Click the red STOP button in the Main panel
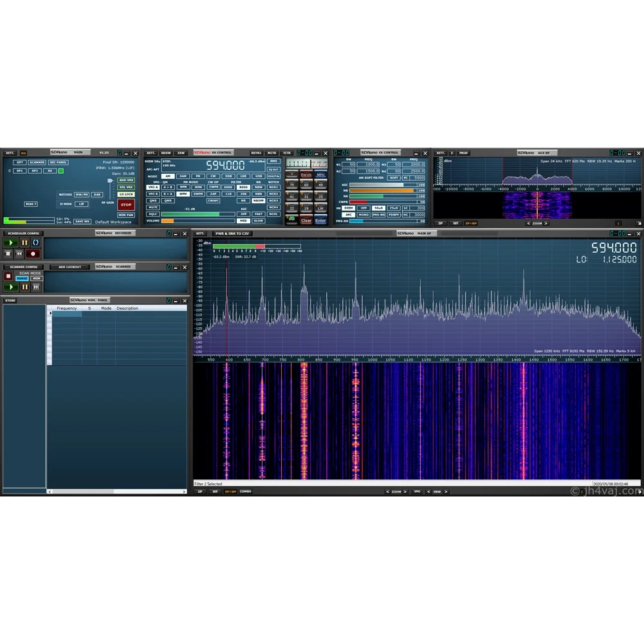 click(126, 205)
